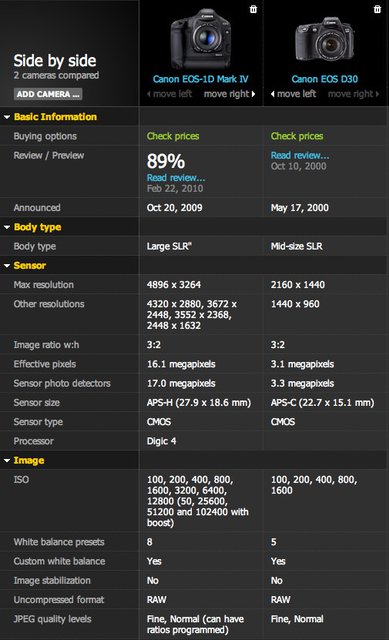Click the 'Image ratio w:h' row label
This screenshot has height=640, width=389.
[x=47, y=344]
